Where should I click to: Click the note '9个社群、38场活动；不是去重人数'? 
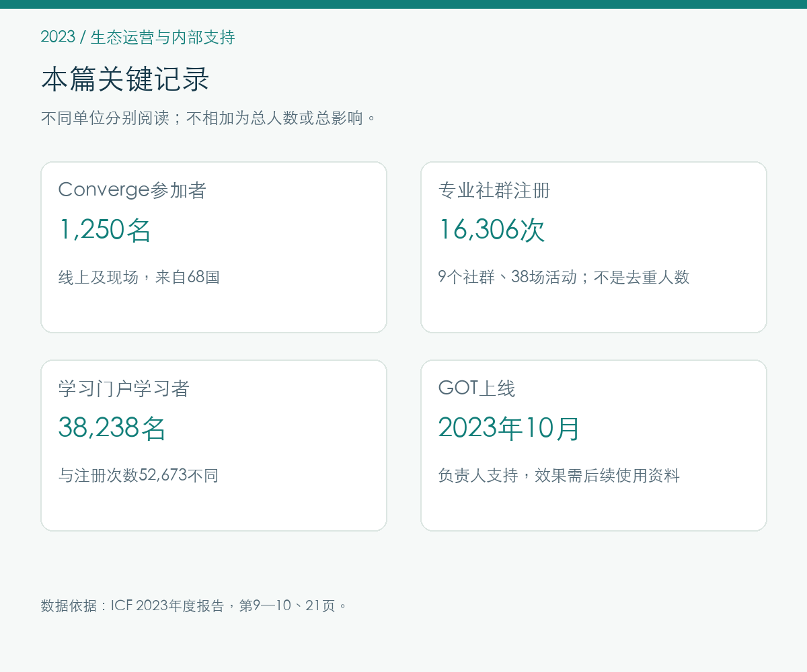564,277
